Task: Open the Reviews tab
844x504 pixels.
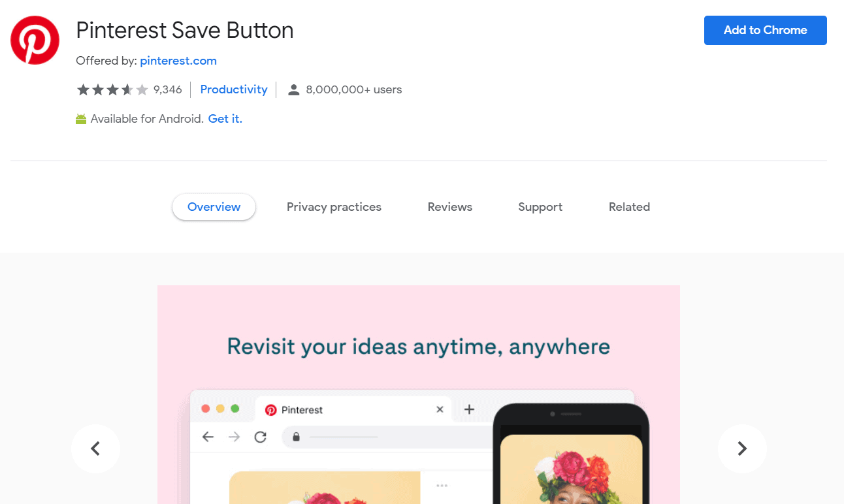Action: pyautogui.click(x=450, y=207)
